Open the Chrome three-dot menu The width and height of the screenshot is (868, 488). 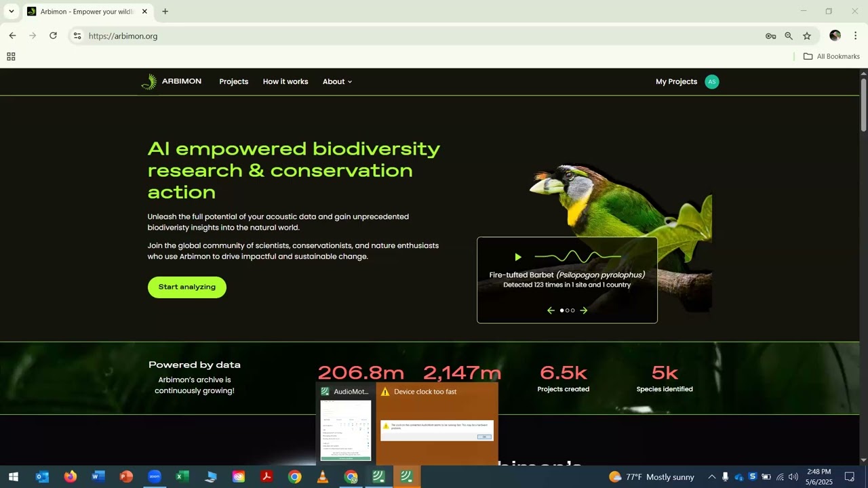click(x=855, y=36)
